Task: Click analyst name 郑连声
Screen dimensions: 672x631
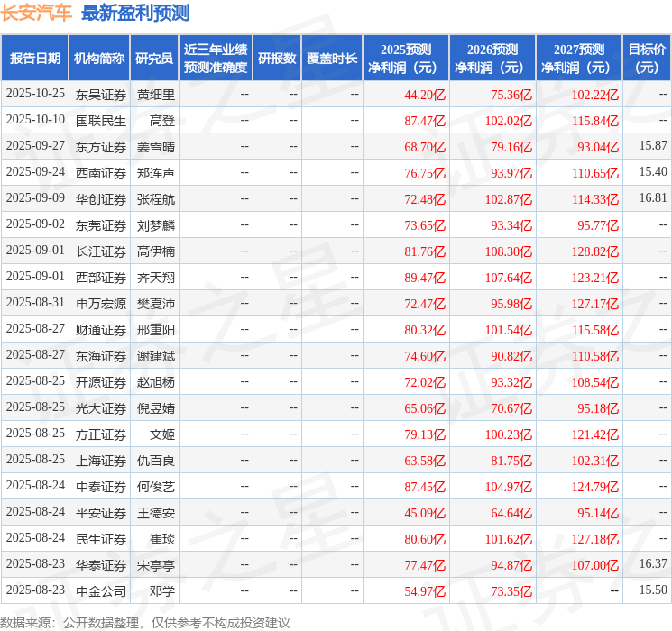Action: click(x=156, y=173)
